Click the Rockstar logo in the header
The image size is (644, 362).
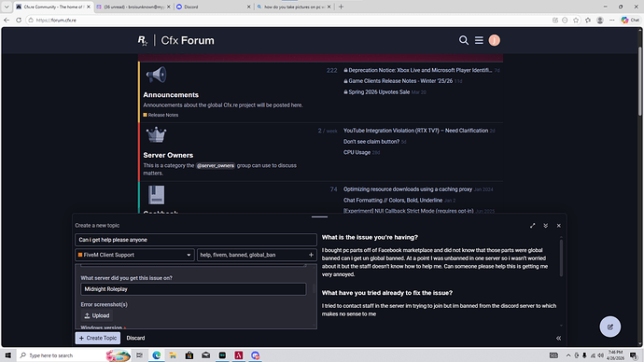142,40
